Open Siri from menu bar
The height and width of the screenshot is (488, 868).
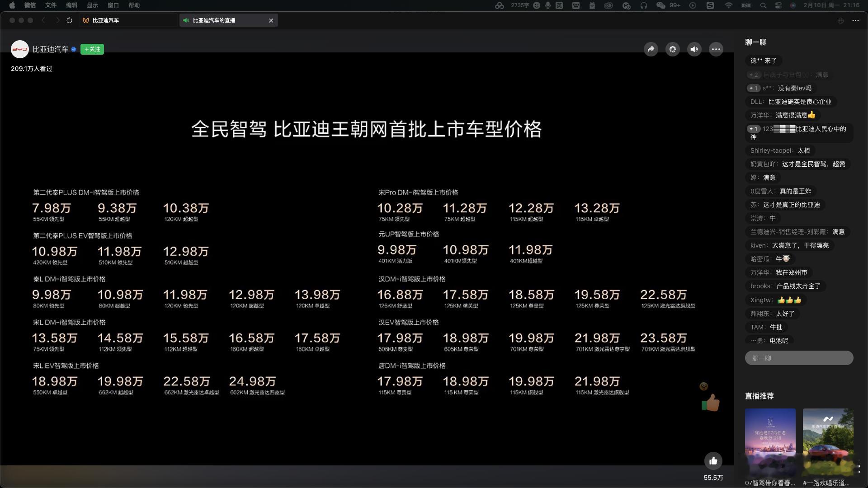pos(793,5)
